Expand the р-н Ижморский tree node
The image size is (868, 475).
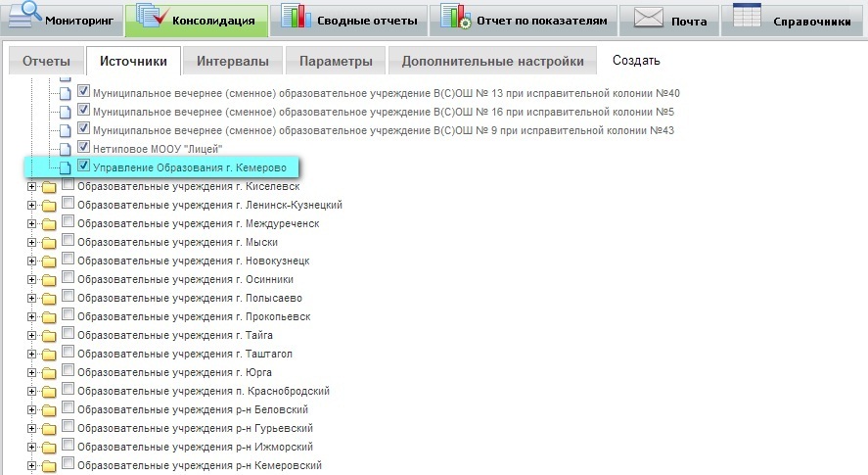[x=31, y=448]
